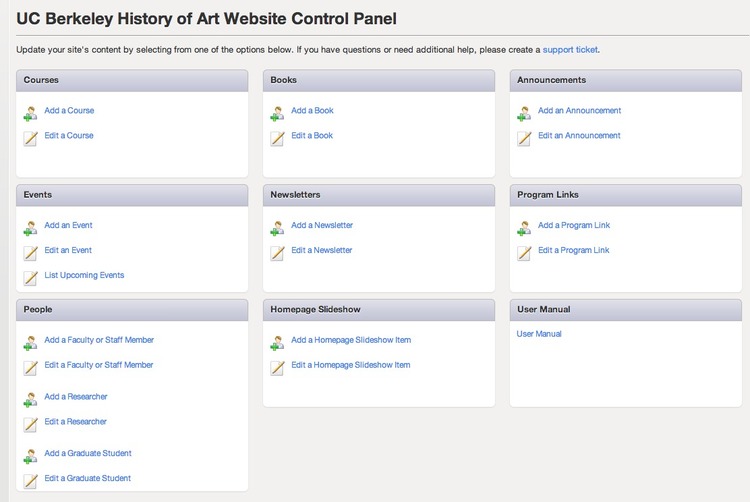
Task: Choose the Add an Event link
Action: [68, 225]
